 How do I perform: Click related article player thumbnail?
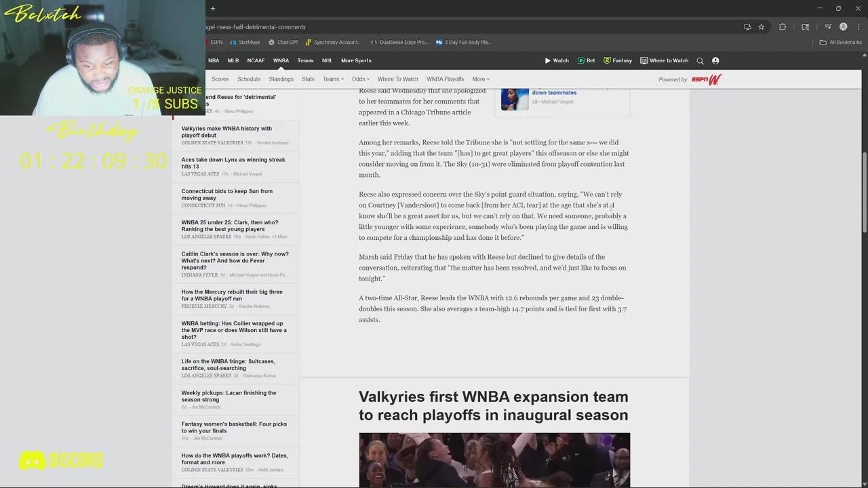click(515, 99)
